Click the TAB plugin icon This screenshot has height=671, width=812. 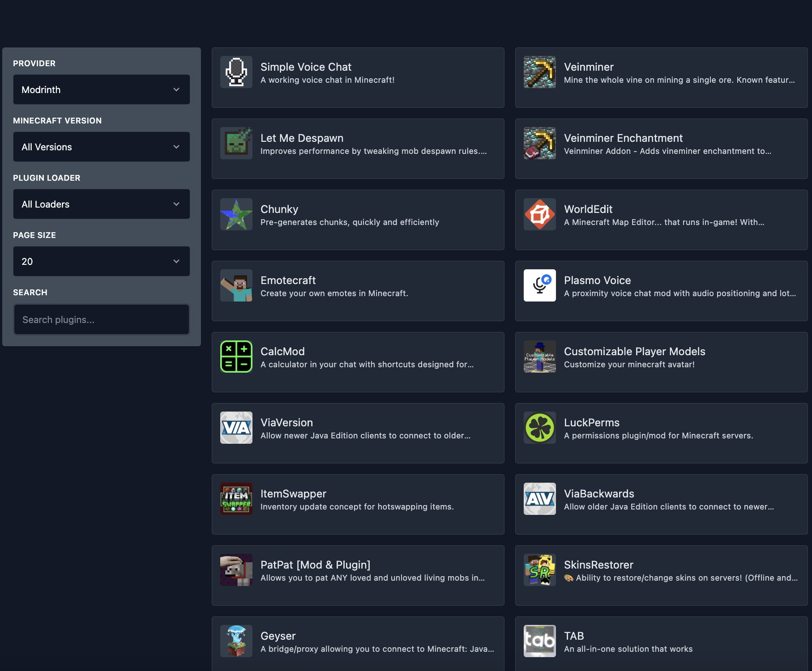tap(539, 641)
